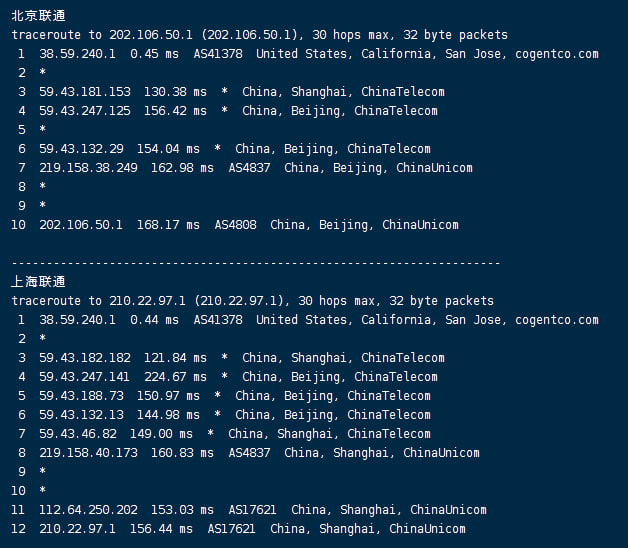Viewport: 628px width, 548px height.
Task: Click the 上海联通 heading text
Action: point(40,282)
